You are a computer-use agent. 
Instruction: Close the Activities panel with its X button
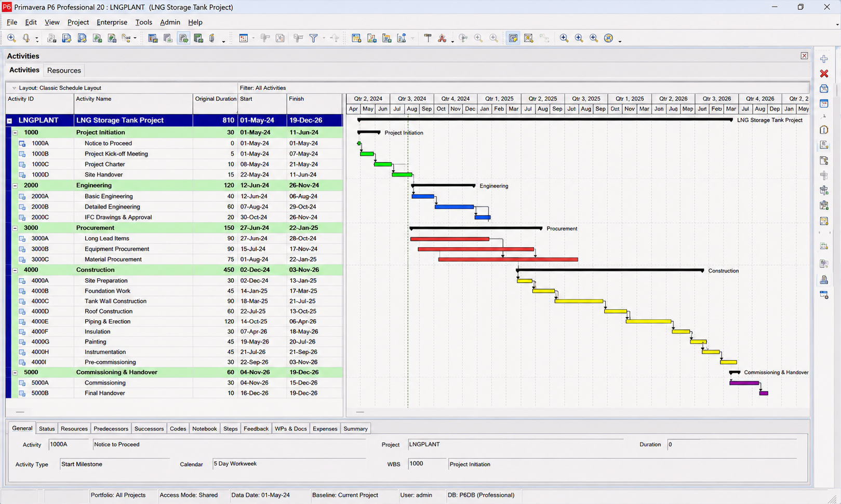(804, 56)
